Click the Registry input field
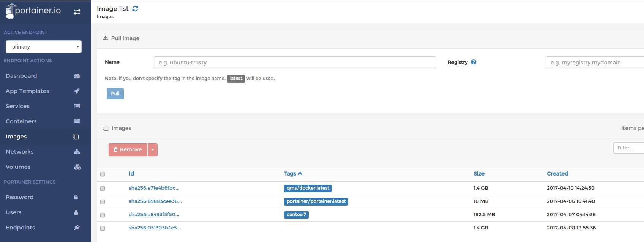Image resolution: width=644 pixels, height=242 pixels. [x=595, y=63]
